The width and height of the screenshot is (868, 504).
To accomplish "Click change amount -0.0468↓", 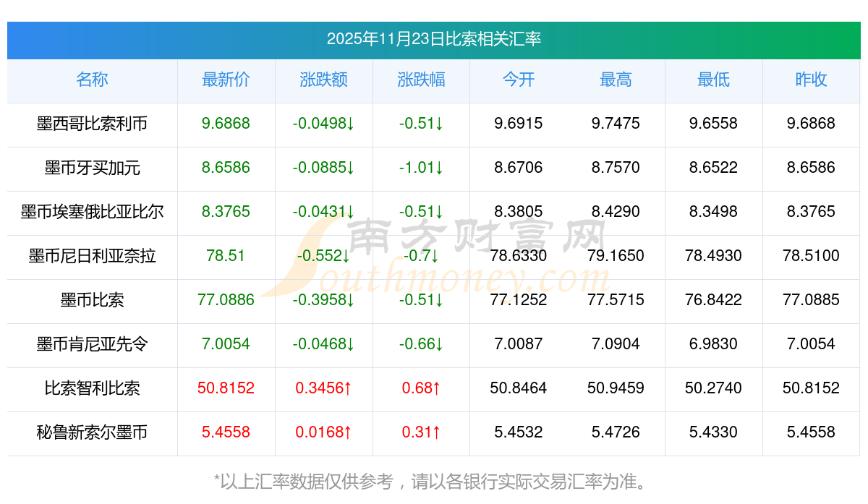I will pos(324,344).
